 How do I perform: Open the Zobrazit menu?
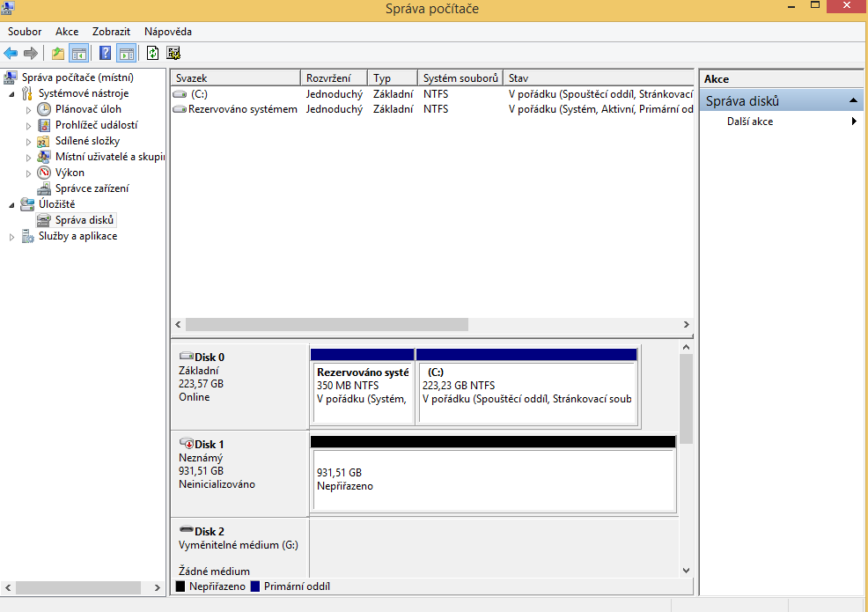point(111,32)
